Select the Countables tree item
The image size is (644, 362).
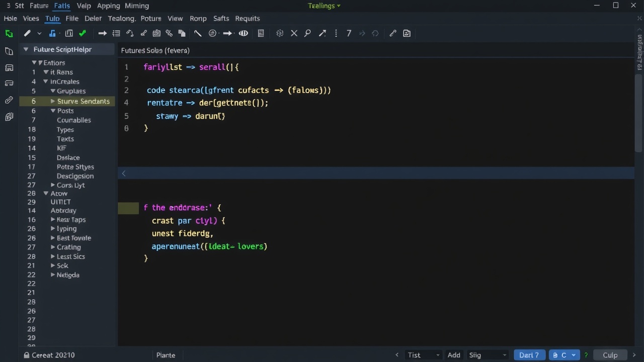74,120
